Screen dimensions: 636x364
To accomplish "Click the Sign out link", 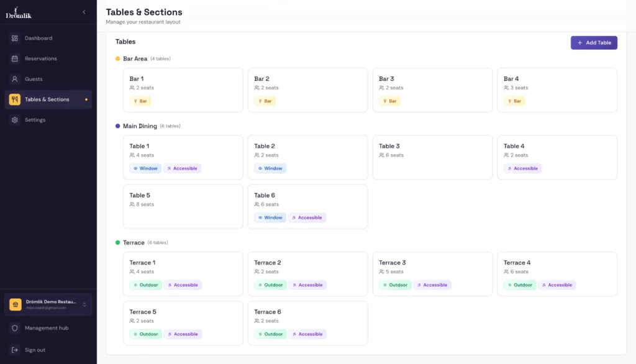I will (48, 350).
